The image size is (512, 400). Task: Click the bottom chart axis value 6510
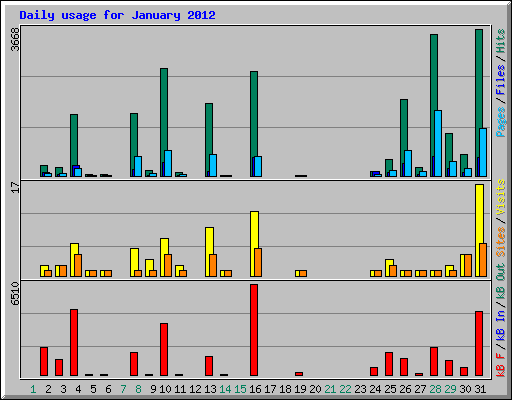coord(15,293)
